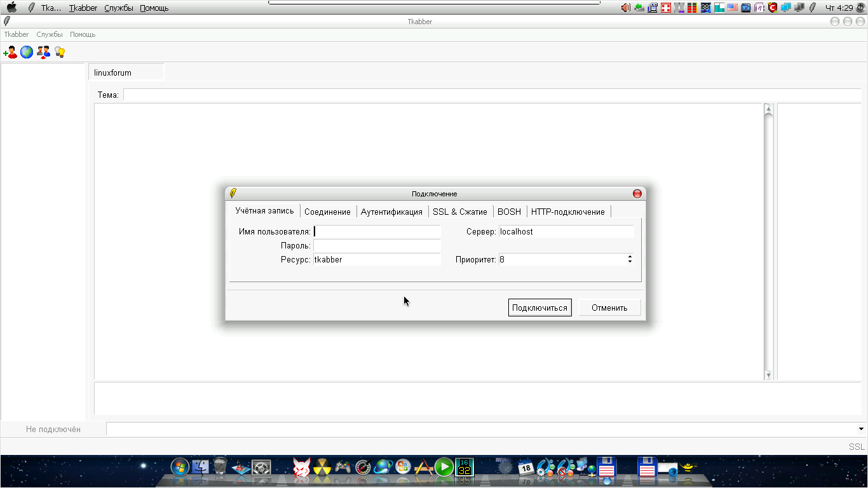Open calendar dock icon showing 18
The height and width of the screenshot is (488, 868).
tap(526, 468)
